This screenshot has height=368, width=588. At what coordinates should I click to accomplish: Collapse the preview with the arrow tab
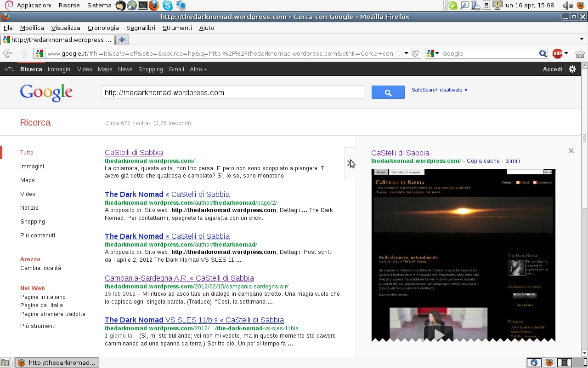[351, 164]
